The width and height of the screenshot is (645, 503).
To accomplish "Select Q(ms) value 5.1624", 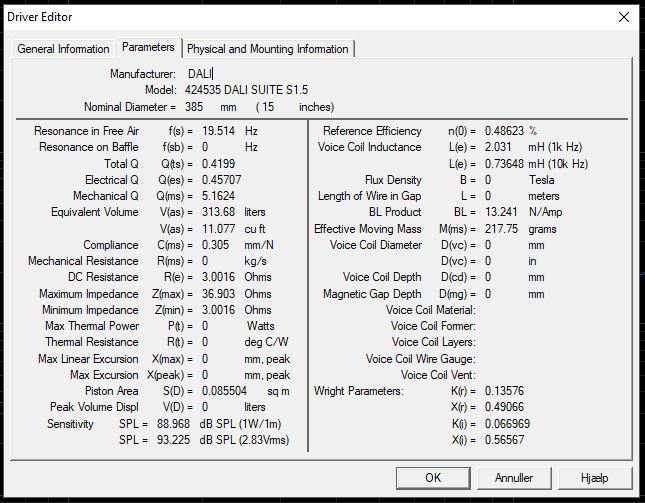I will coord(218,196).
